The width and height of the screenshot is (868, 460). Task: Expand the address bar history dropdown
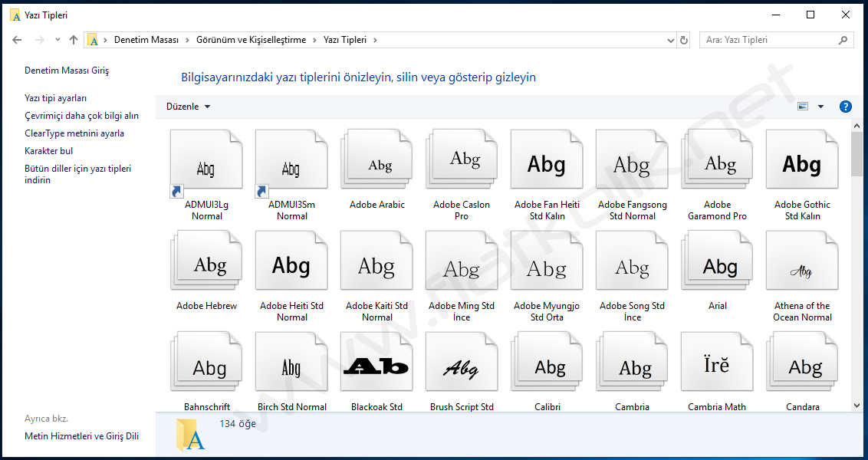[670, 40]
